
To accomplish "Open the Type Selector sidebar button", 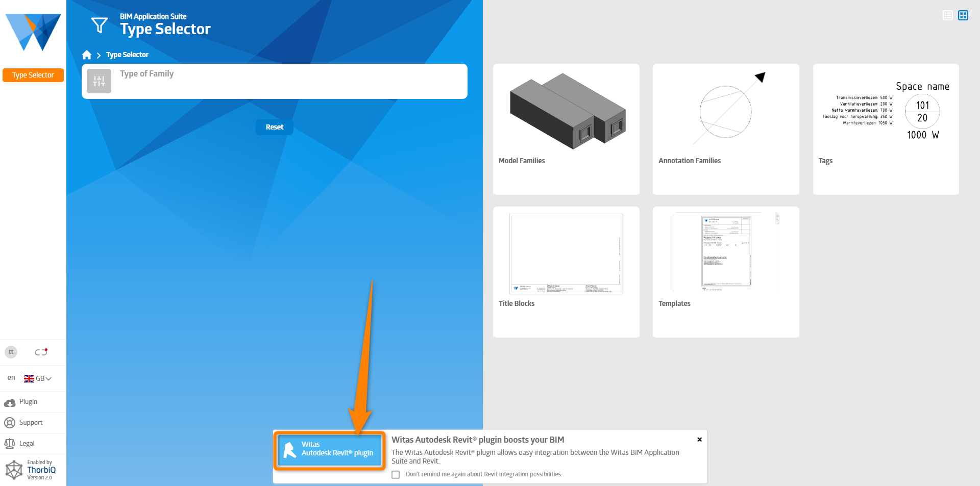I will (33, 75).
